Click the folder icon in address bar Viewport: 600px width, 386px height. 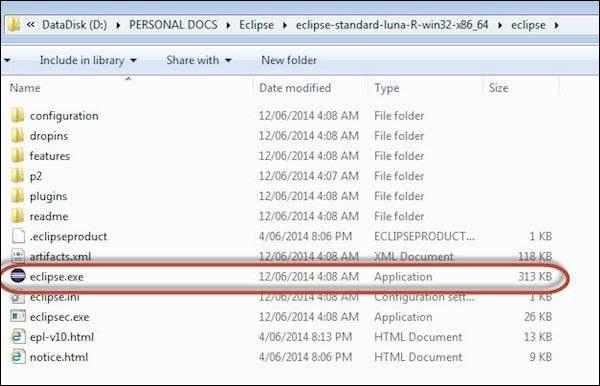tap(13, 25)
